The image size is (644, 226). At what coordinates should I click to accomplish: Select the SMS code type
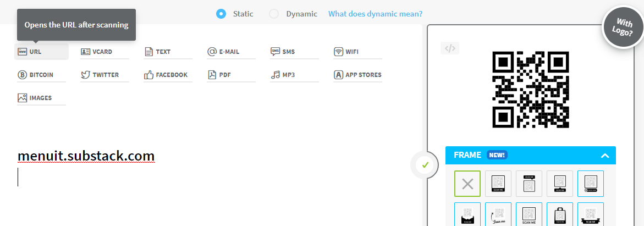294,52
